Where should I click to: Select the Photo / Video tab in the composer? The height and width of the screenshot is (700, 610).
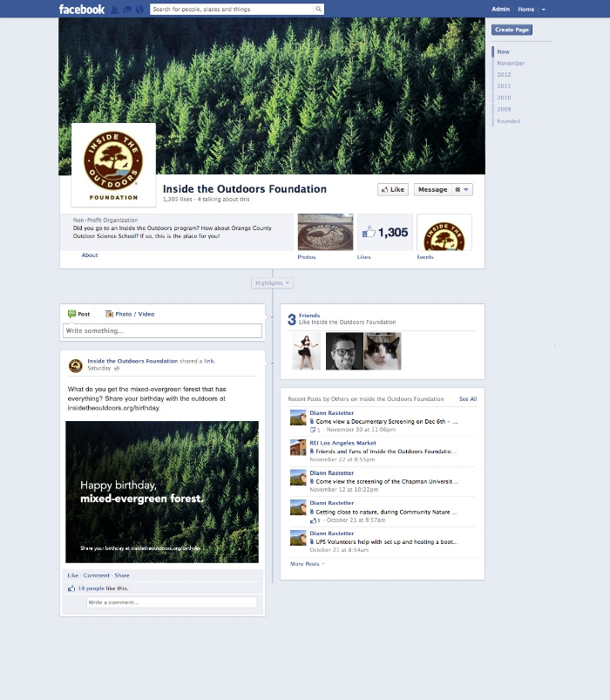[130, 314]
